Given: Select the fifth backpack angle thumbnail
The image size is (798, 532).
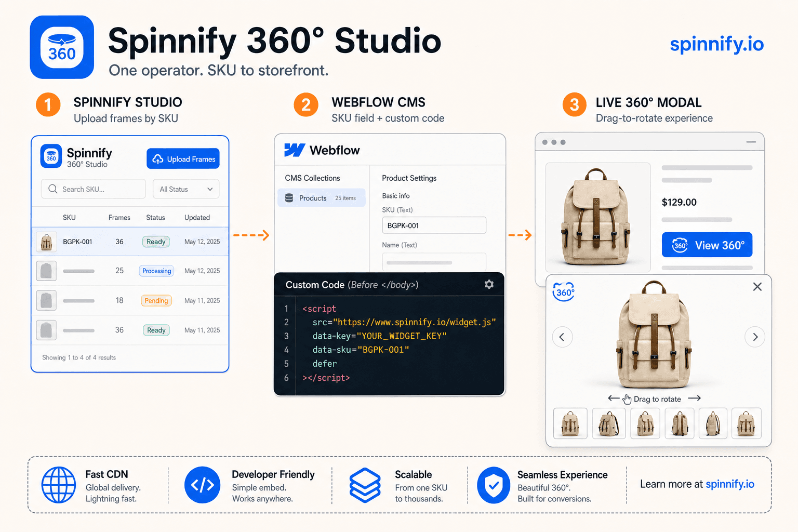Looking at the screenshot, I should click(713, 423).
